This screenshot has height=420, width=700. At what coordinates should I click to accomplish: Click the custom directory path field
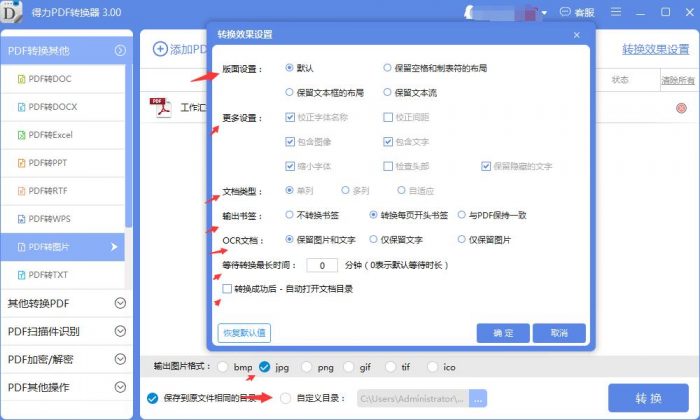click(413, 399)
